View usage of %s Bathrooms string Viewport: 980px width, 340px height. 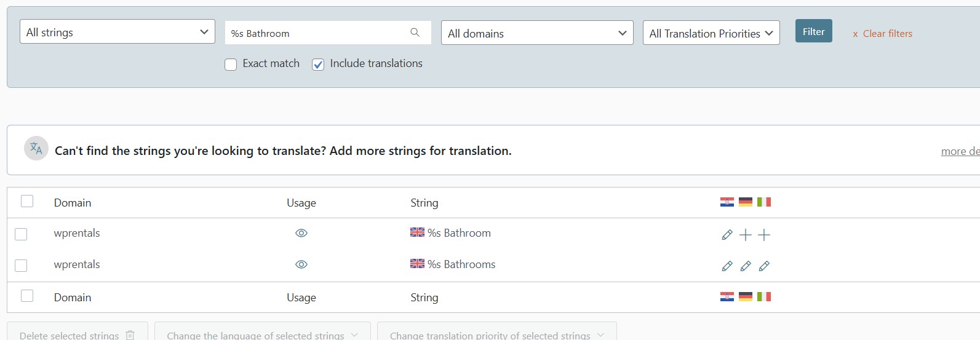pyautogui.click(x=301, y=264)
